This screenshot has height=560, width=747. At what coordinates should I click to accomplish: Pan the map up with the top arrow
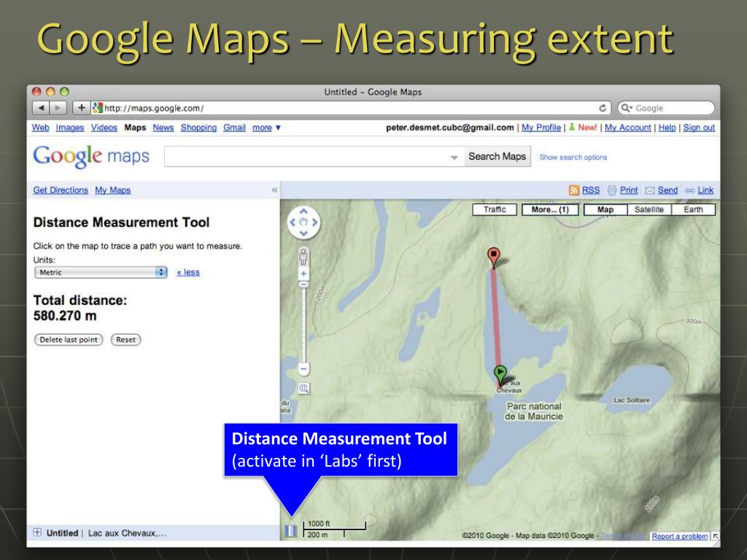(303, 211)
